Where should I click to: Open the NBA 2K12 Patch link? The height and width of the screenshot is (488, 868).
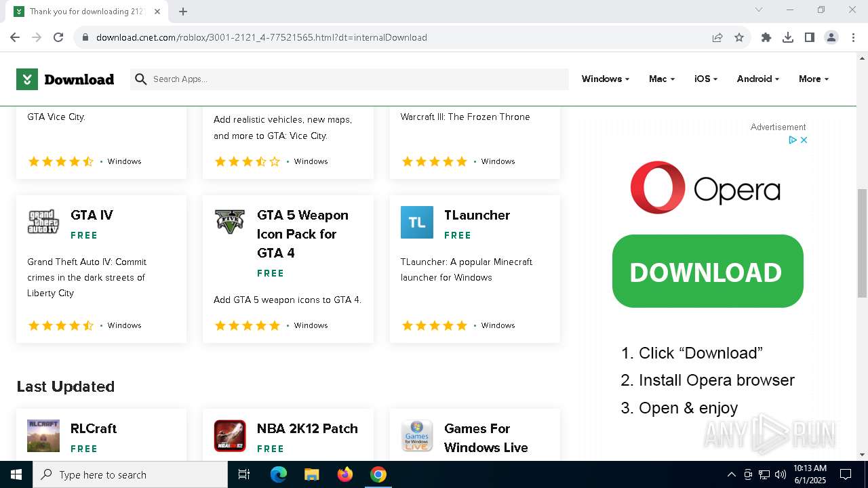tap(307, 428)
